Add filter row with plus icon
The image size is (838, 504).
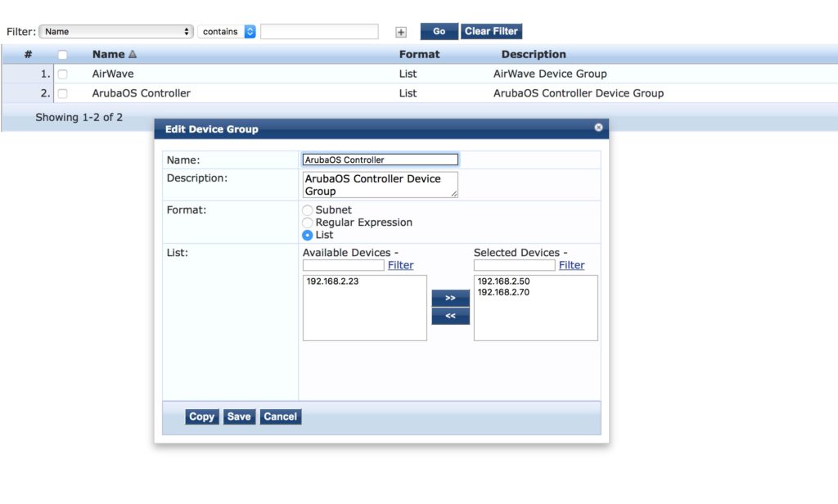401,32
